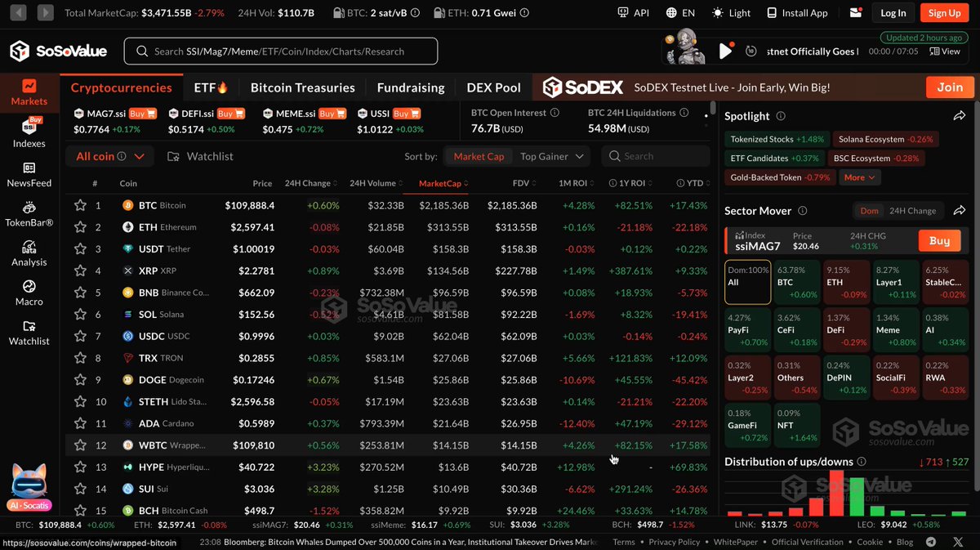Open the Telegram icon in footer
The width and height of the screenshot is (980, 550).
pyautogui.click(x=931, y=542)
